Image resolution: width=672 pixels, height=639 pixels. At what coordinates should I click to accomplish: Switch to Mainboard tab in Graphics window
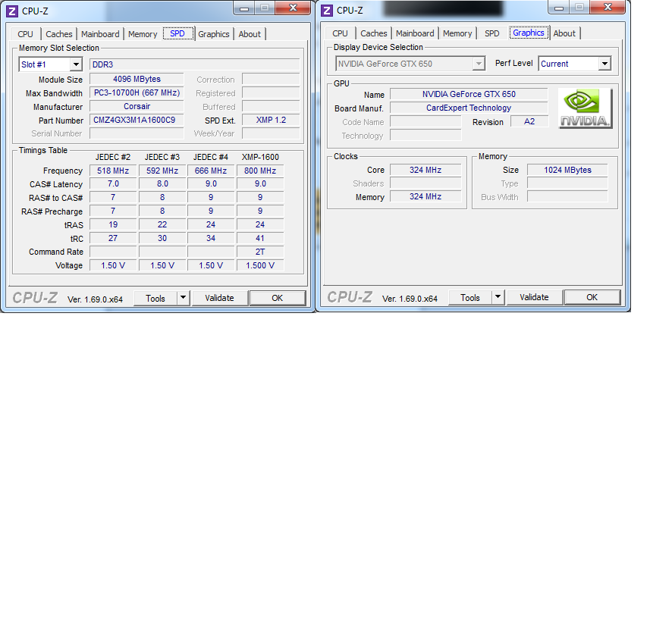click(x=415, y=33)
